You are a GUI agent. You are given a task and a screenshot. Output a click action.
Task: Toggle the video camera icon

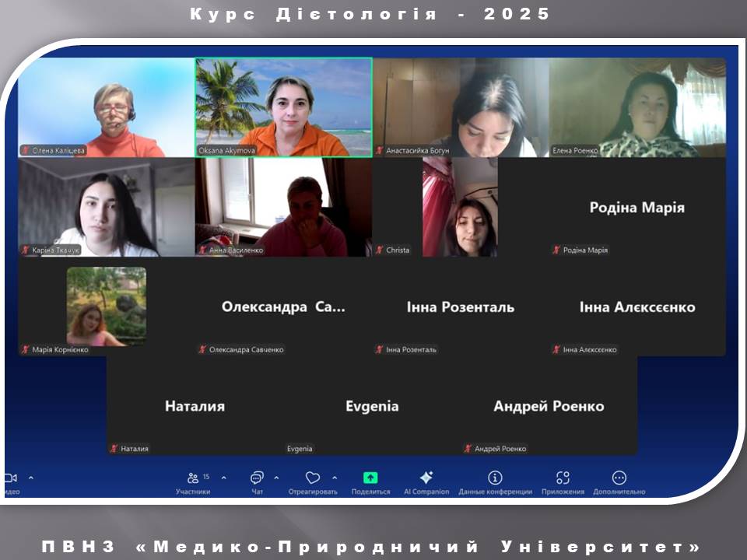click(x=10, y=478)
